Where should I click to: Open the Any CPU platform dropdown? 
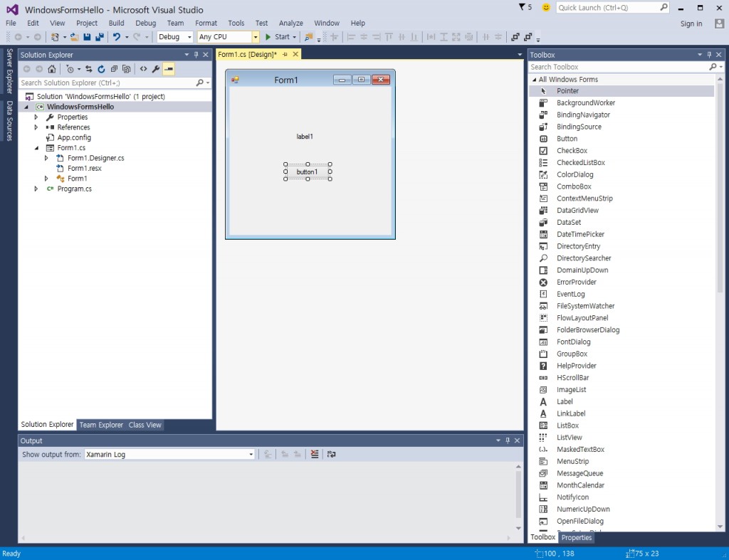[x=256, y=37]
